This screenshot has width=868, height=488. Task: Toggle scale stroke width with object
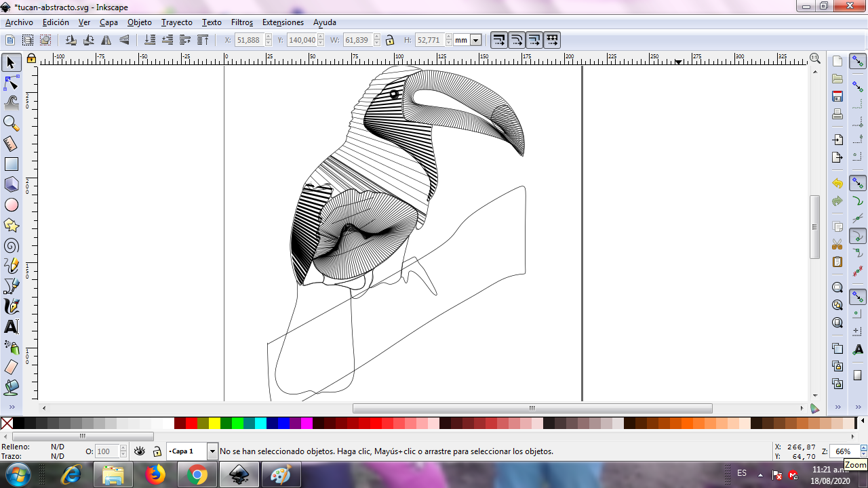499,40
